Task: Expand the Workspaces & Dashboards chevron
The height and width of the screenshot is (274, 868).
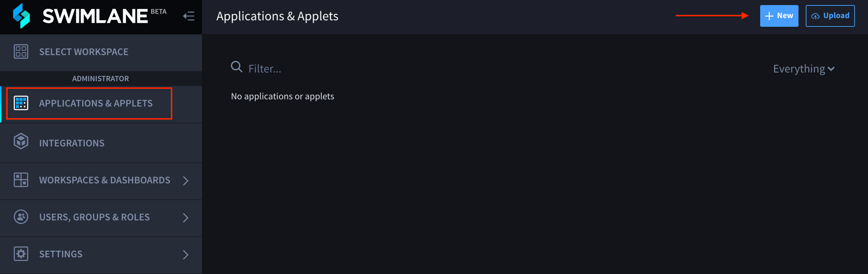Action: point(186,181)
